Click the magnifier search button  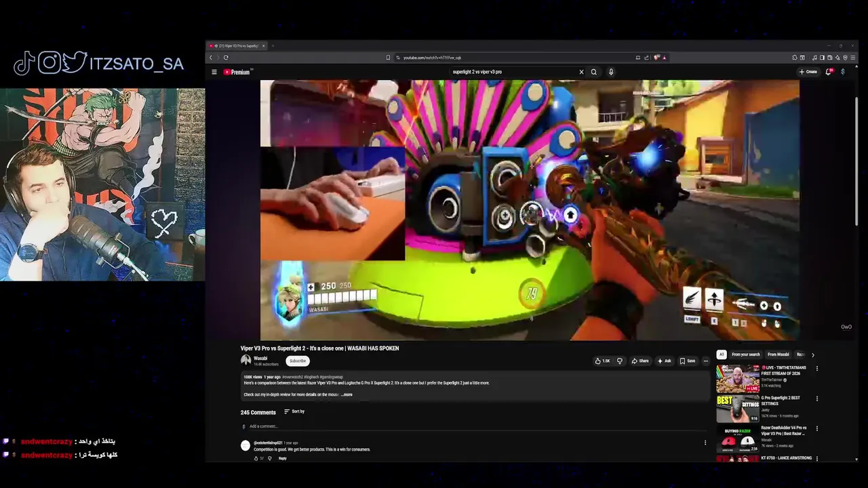(x=594, y=72)
